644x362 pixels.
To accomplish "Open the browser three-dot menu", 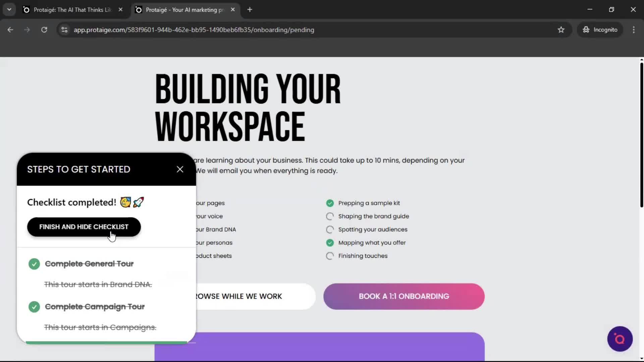I will [x=634, y=29].
